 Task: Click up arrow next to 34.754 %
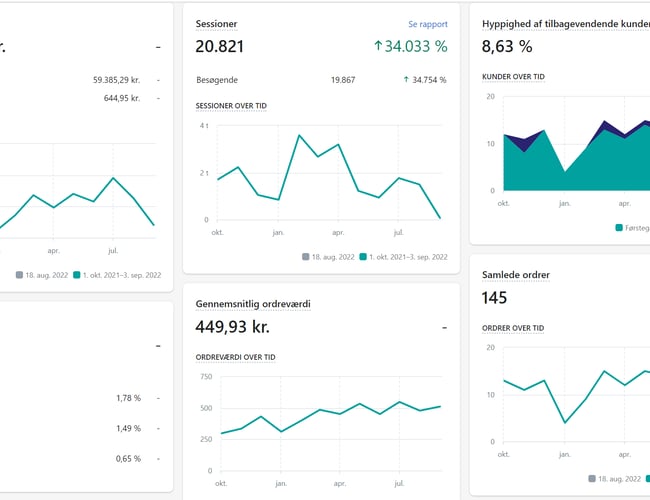tap(407, 79)
